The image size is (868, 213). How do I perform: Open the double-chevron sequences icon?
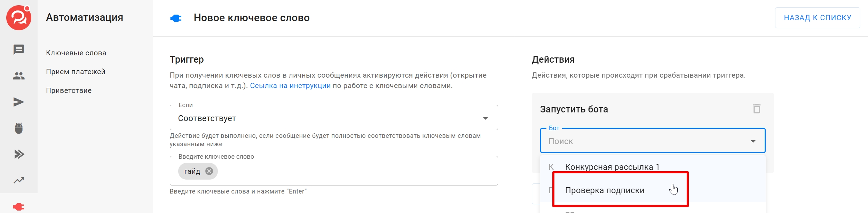(x=19, y=154)
